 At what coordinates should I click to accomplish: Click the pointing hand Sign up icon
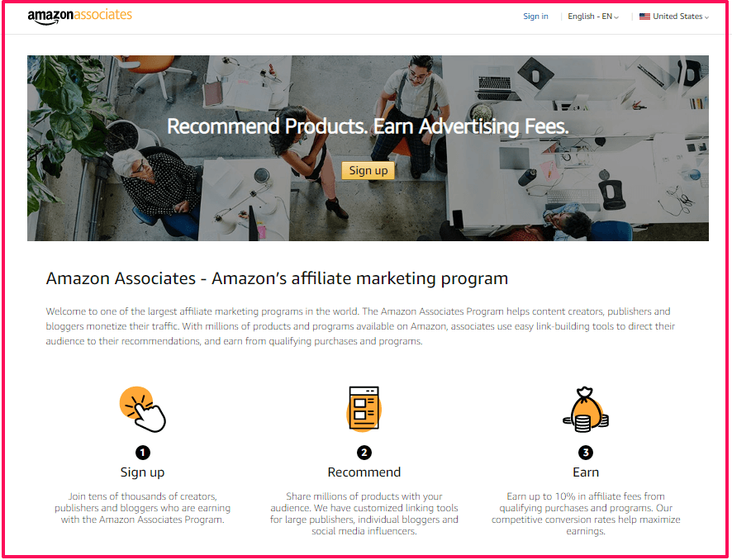(x=143, y=410)
